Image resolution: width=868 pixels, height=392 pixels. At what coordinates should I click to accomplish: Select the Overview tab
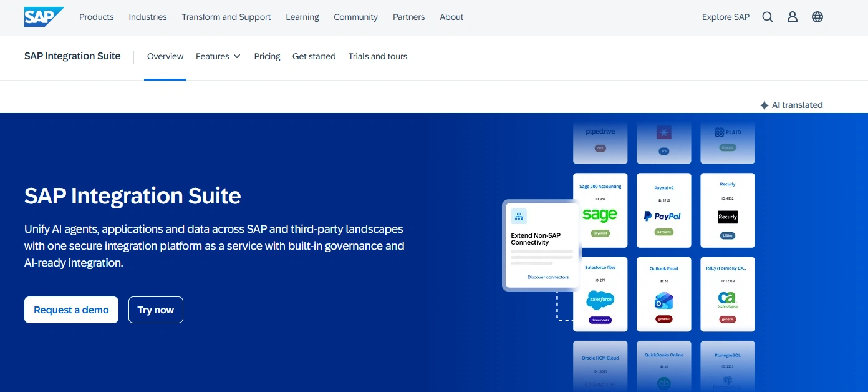(165, 56)
